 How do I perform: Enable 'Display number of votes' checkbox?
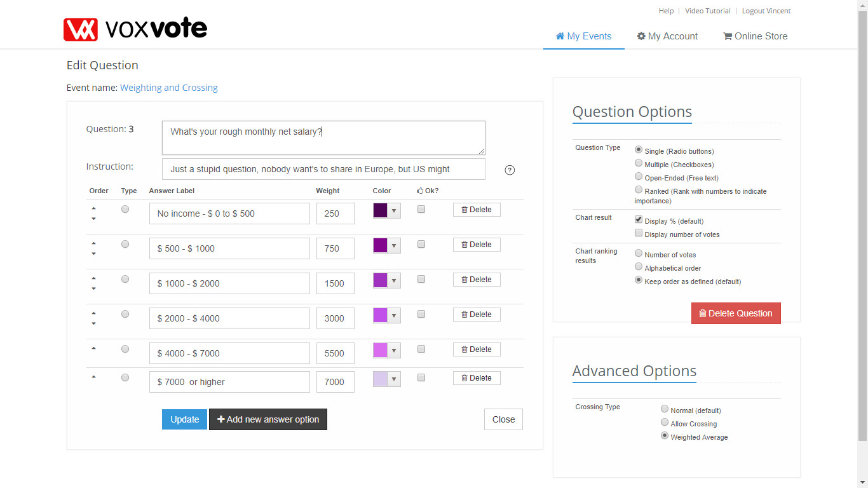(x=639, y=233)
